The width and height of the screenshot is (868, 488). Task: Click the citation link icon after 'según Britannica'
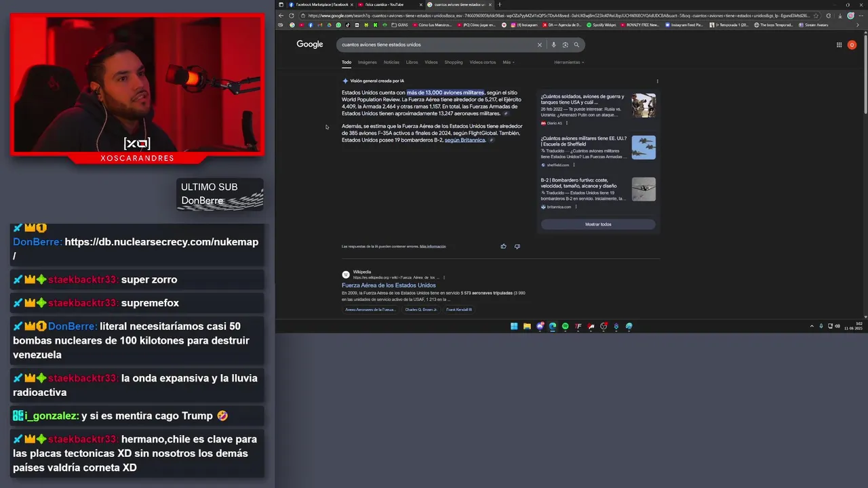[x=492, y=140]
